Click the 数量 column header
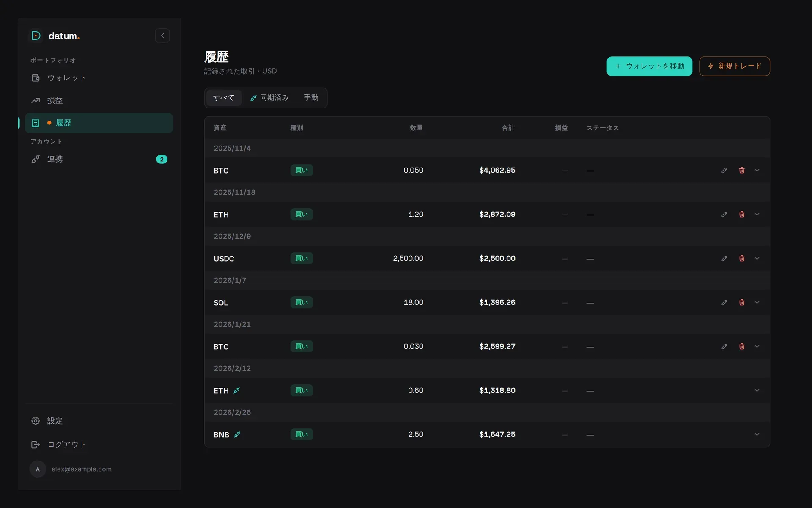The height and width of the screenshot is (508, 812). coord(416,128)
